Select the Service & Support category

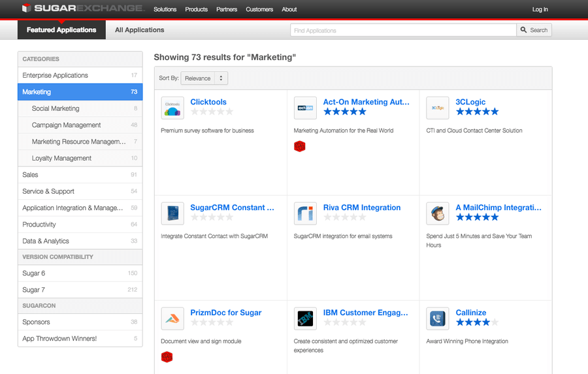(80, 191)
